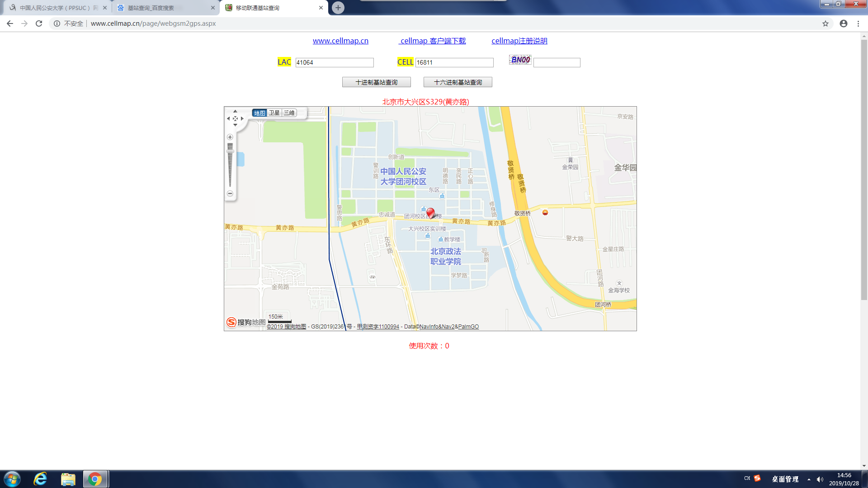868x488 pixels.
Task: Pan the map up with arrow
Action: (235, 111)
